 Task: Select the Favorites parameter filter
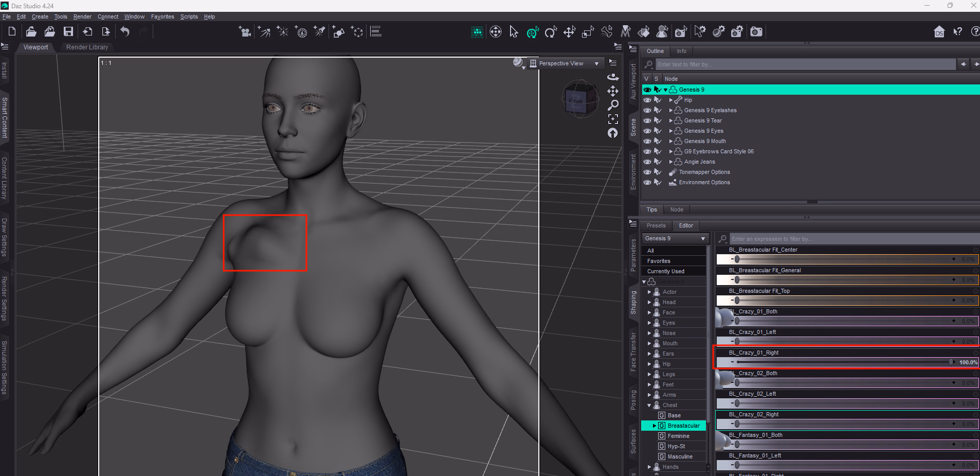pyautogui.click(x=674, y=261)
